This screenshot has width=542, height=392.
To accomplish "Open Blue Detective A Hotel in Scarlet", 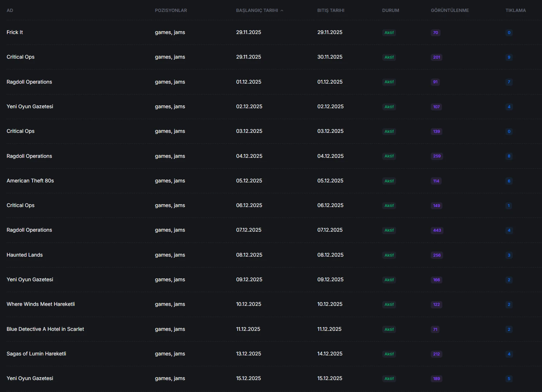I will pos(45,329).
